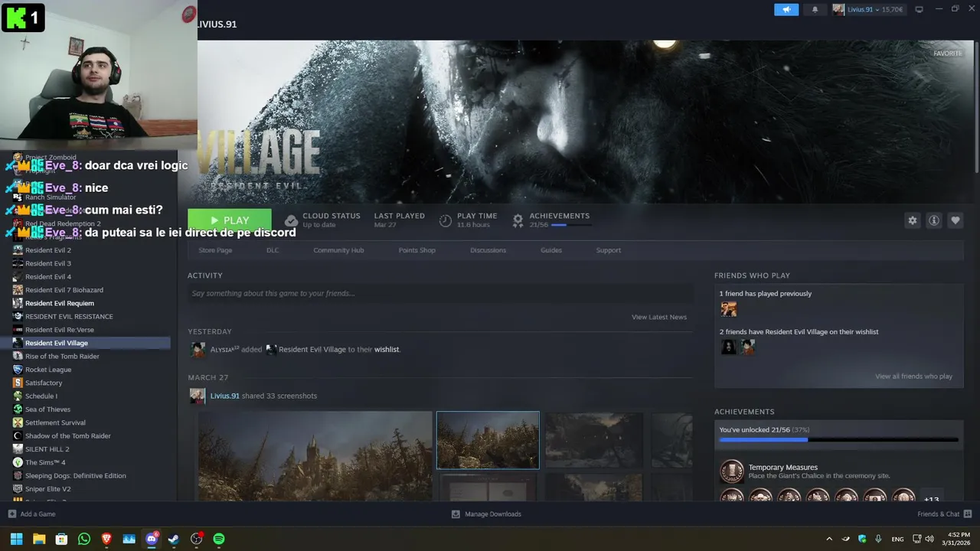Open the notifications bell
This screenshot has width=980, height=551.
(x=815, y=9)
